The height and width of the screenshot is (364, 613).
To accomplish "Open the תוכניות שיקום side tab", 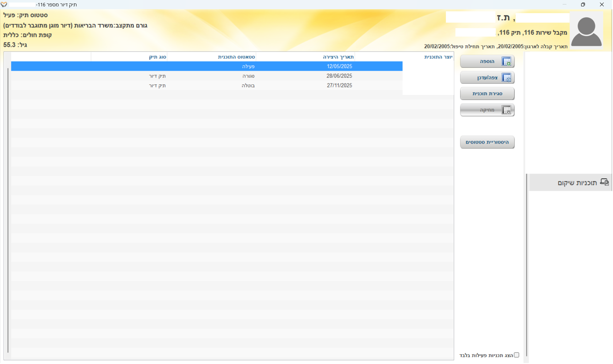I will tap(577, 183).
